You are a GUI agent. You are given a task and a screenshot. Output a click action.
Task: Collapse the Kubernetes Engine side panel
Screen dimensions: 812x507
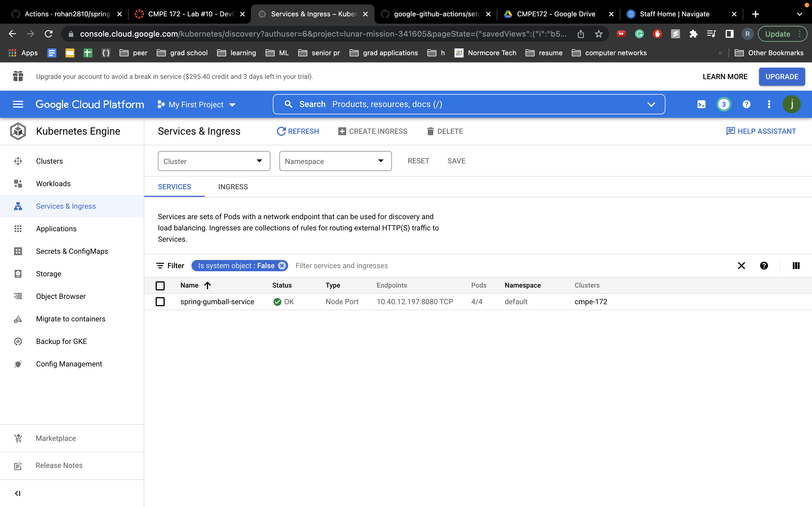(x=18, y=493)
